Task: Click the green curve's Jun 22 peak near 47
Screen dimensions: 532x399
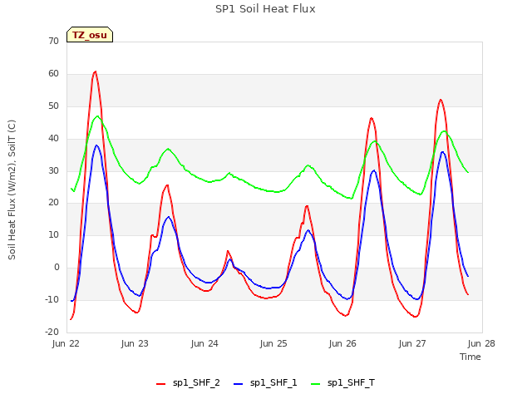Action: [97, 116]
